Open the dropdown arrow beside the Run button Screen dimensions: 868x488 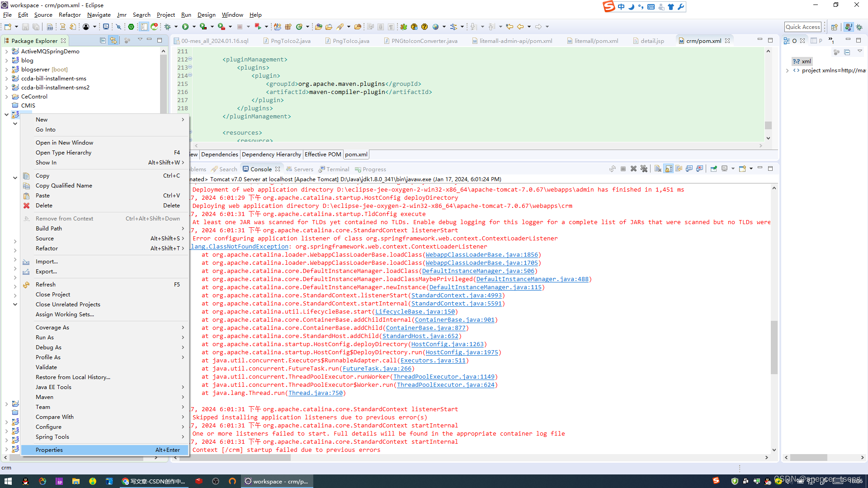(x=194, y=26)
